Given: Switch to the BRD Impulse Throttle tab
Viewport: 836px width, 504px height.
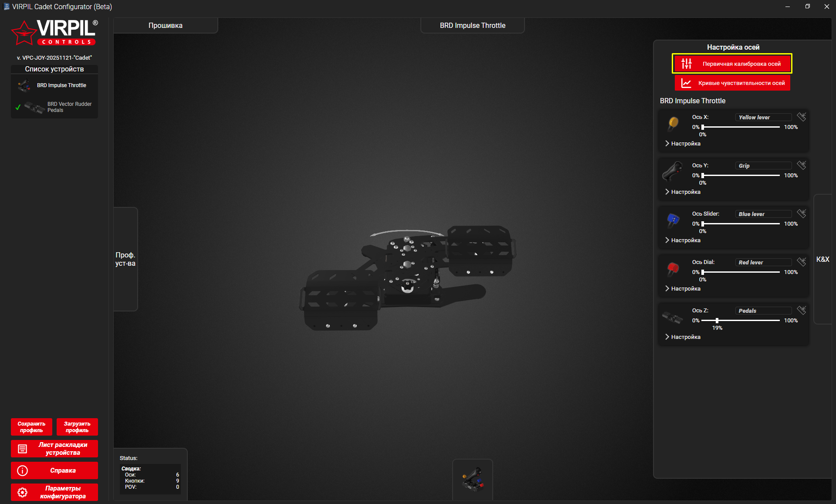Looking at the screenshot, I should [472, 26].
